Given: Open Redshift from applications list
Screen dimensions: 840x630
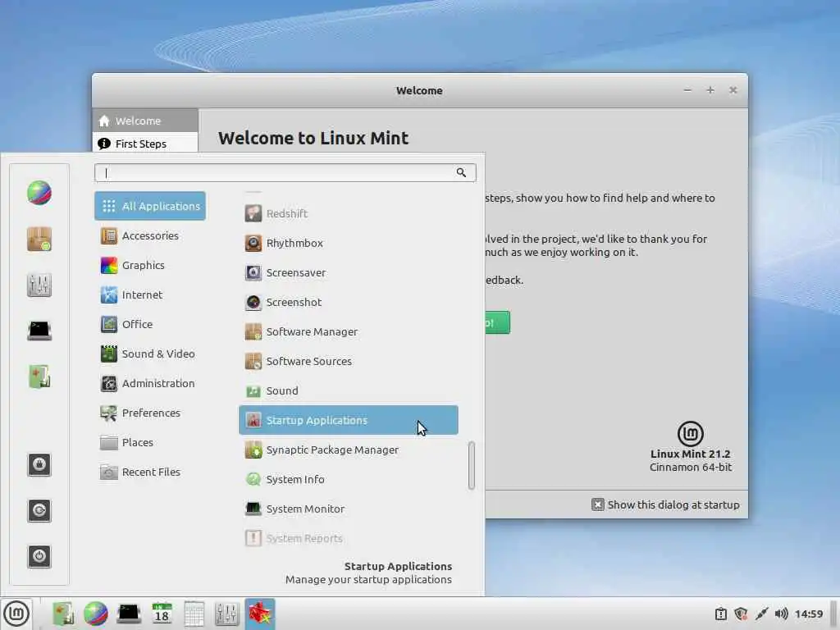Looking at the screenshot, I should [348, 213].
